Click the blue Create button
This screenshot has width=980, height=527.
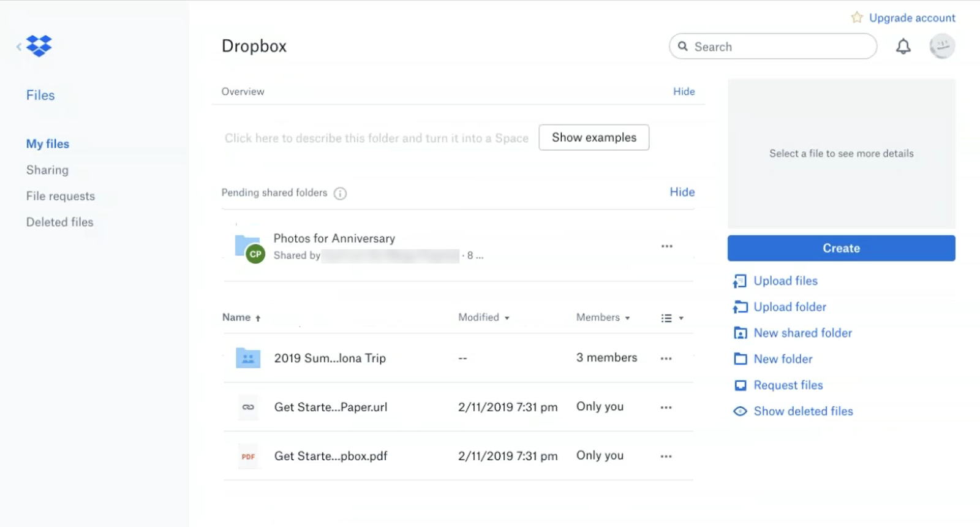pyautogui.click(x=841, y=248)
